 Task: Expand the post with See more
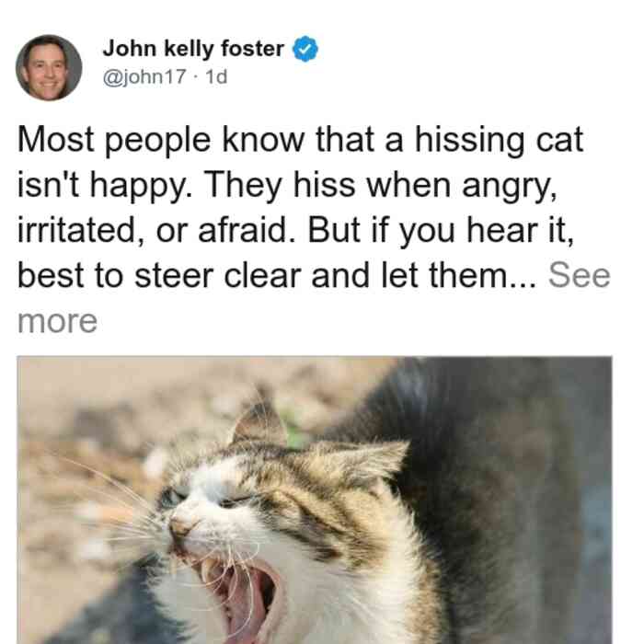[579, 275]
